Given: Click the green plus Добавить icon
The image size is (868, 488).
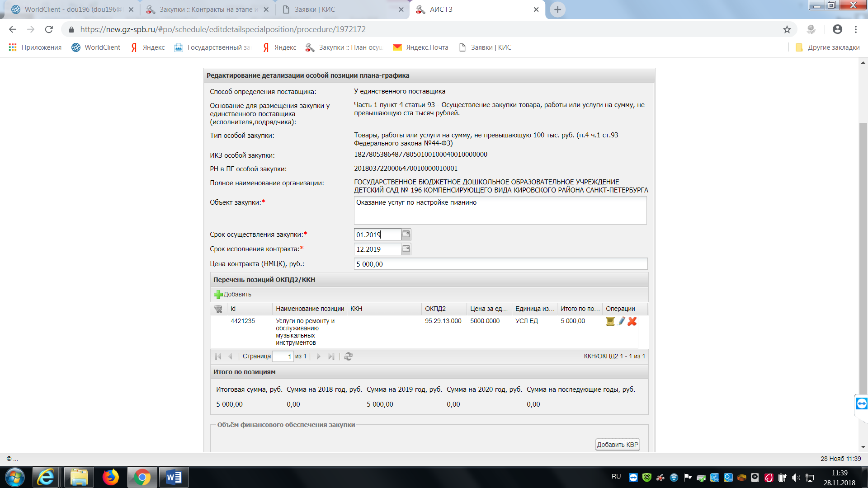Looking at the screenshot, I should coord(218,294).
